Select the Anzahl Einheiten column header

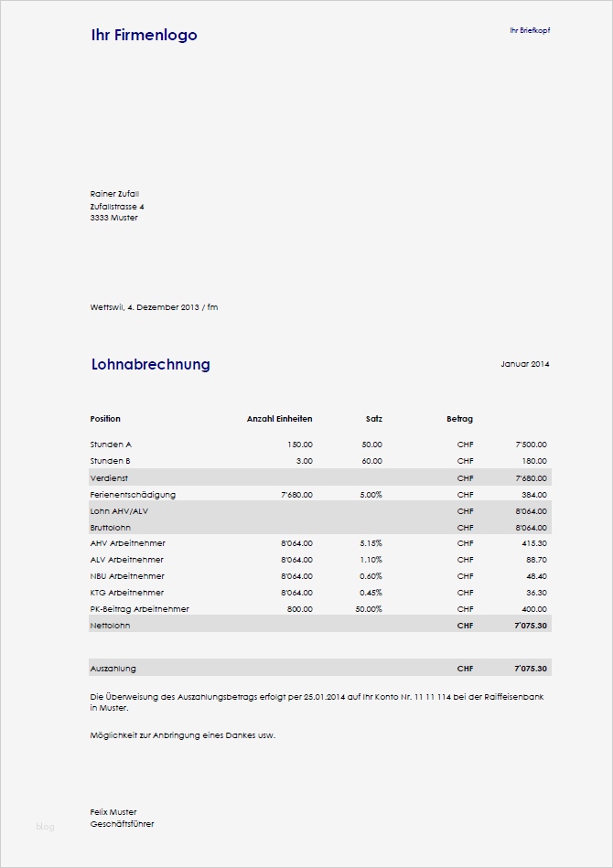coord(279,419)
